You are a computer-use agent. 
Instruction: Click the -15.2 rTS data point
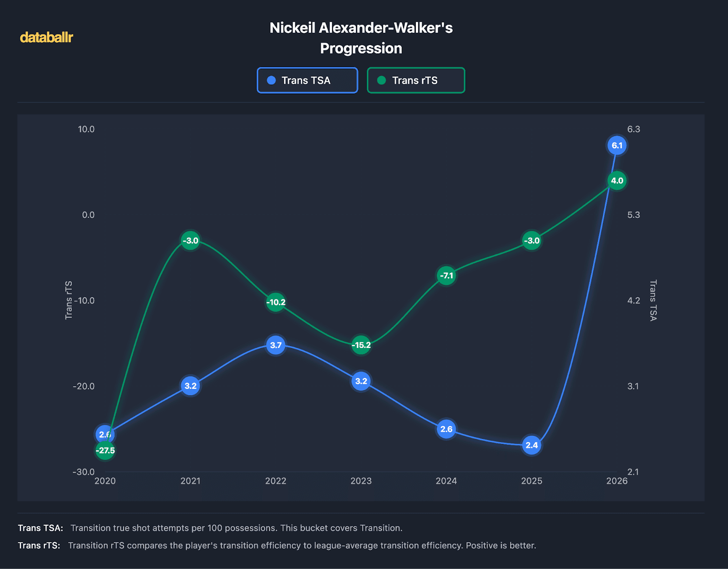coord(361,345)
